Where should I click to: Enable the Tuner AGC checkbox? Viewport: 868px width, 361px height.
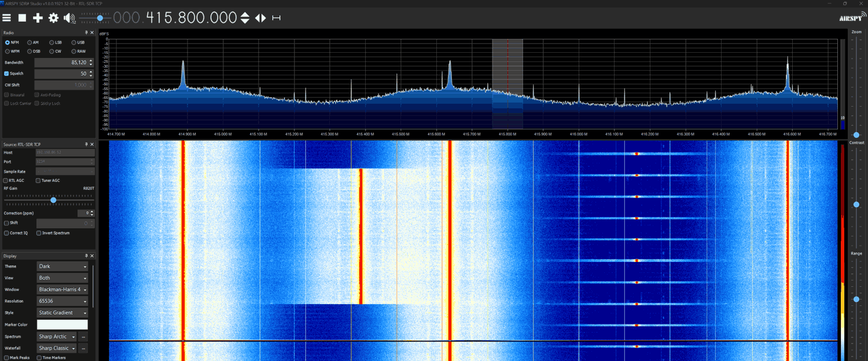tap(38, 180)
